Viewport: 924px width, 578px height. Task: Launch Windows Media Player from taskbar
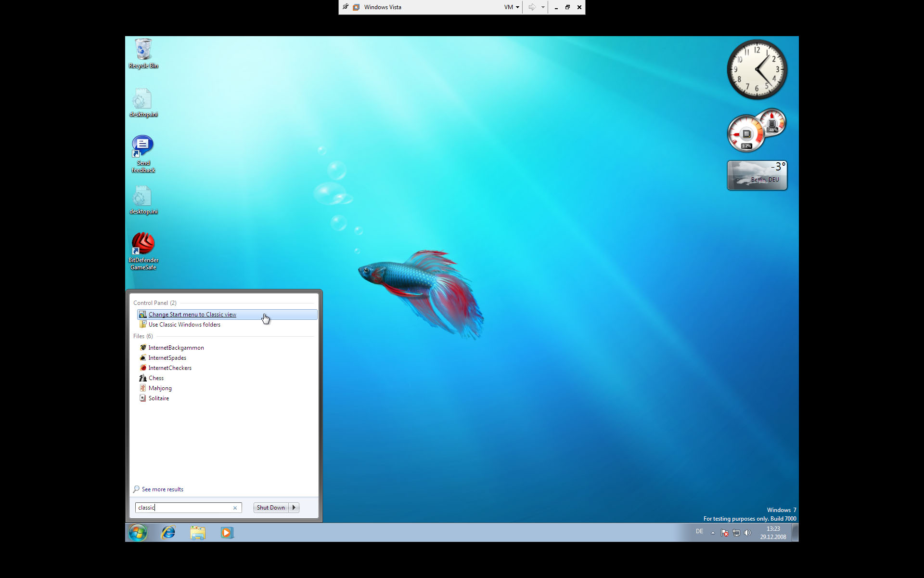227,532
